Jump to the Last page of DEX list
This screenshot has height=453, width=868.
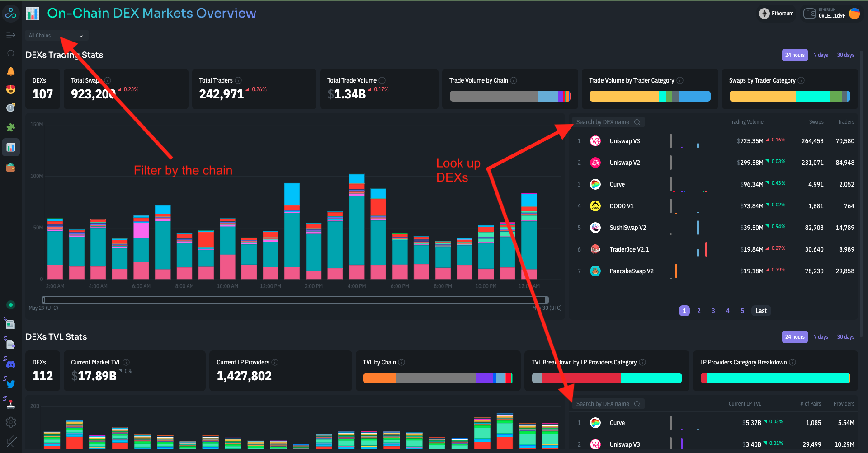pyautogui.click(x=761, y=311)
